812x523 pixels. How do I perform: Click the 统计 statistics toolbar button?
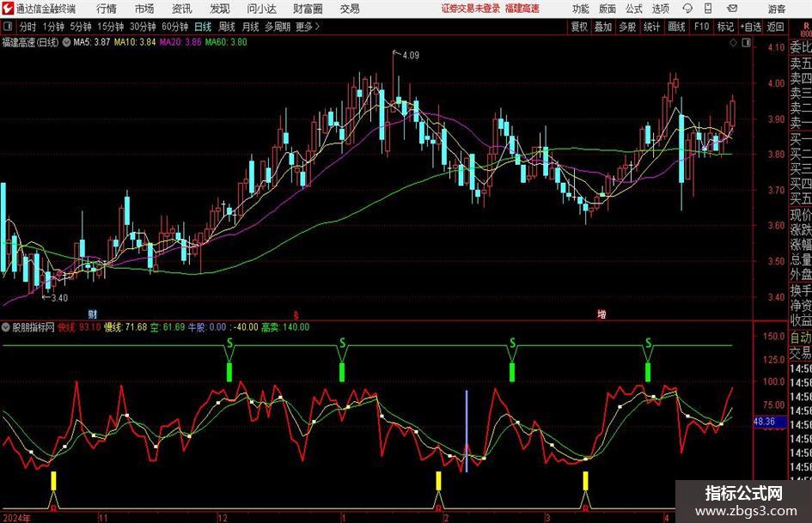pos(651,27)
